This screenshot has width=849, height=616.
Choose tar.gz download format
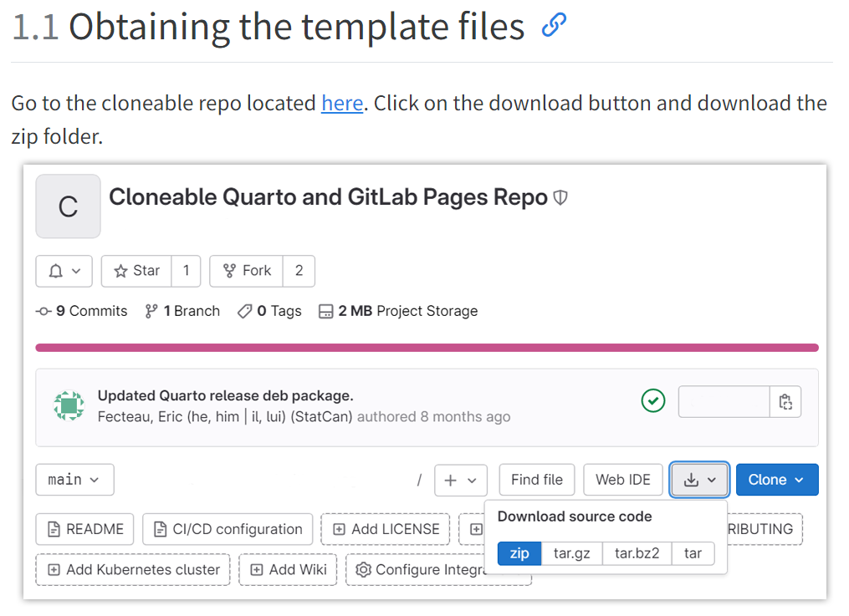572,553
